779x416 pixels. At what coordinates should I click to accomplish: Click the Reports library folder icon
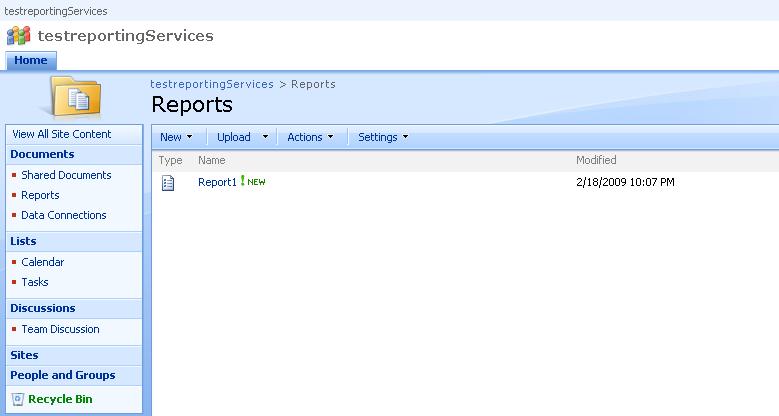point(77,97)
